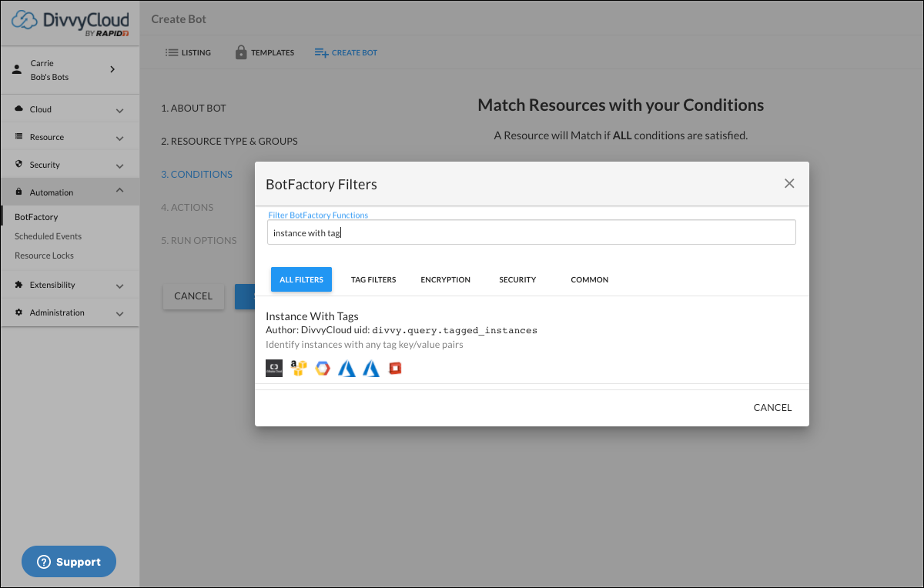
Task: Switch to the Security filters tab
Action: (x=517, y=279)
